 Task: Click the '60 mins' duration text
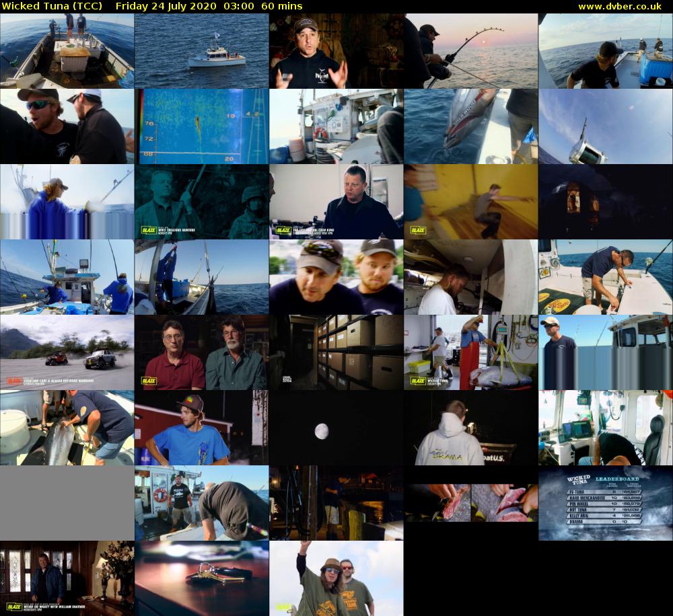tap(281, 7)
